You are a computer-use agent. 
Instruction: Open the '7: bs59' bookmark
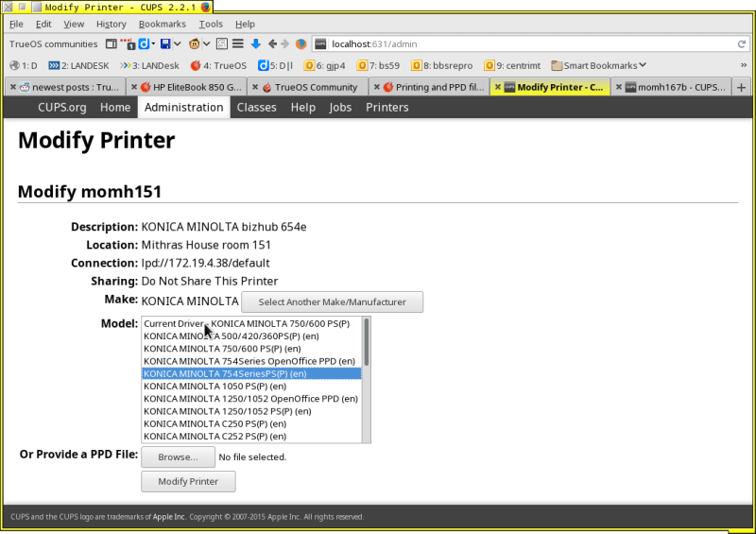(x=378, y=65)
